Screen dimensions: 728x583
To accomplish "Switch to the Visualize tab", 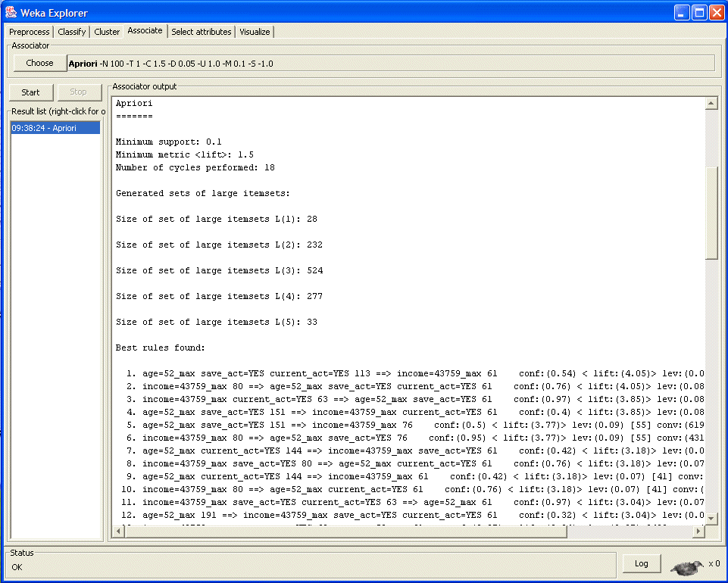I will pyautogui.click(x=255, y=32).
